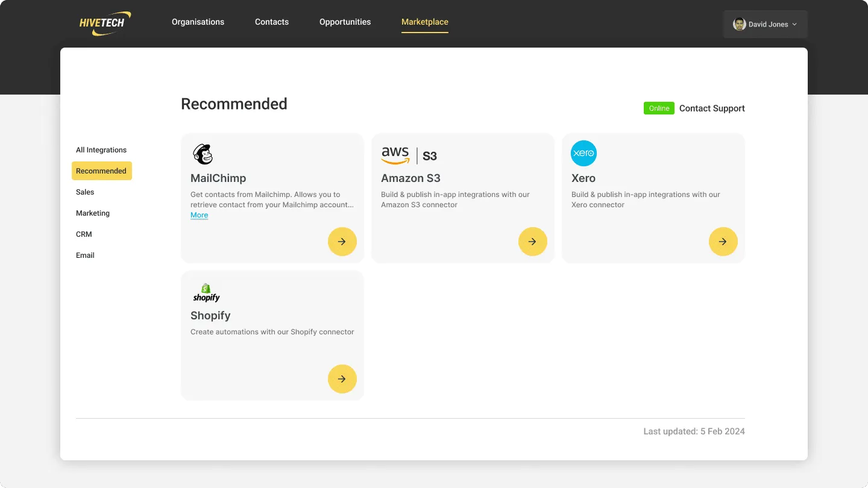868x488 pixels.
Task: Click the Organisations nav item
Action: [198, 21]
